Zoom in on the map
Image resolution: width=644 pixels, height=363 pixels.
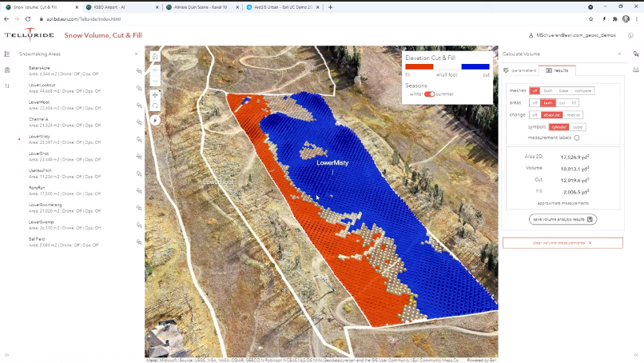click(155, 70)
